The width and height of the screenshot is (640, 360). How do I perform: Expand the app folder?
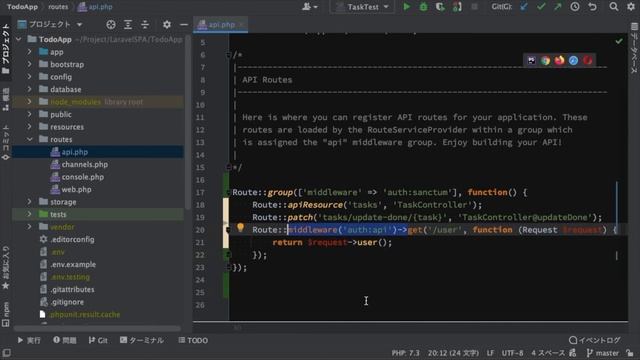[x=29, y=52]
